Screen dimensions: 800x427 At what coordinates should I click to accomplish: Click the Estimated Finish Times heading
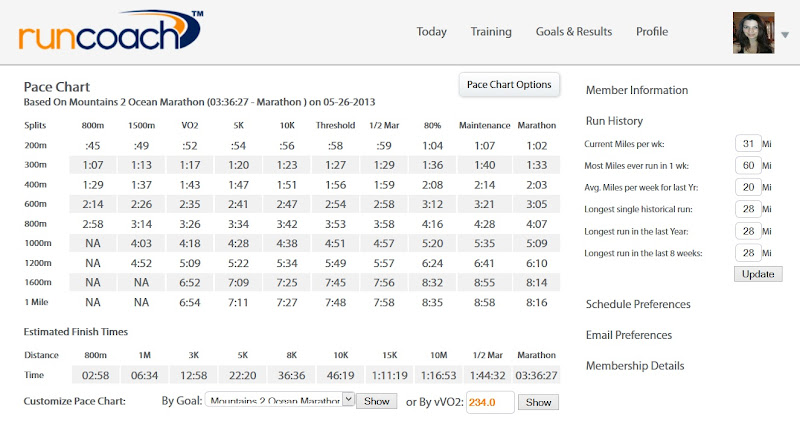(76, 332)
